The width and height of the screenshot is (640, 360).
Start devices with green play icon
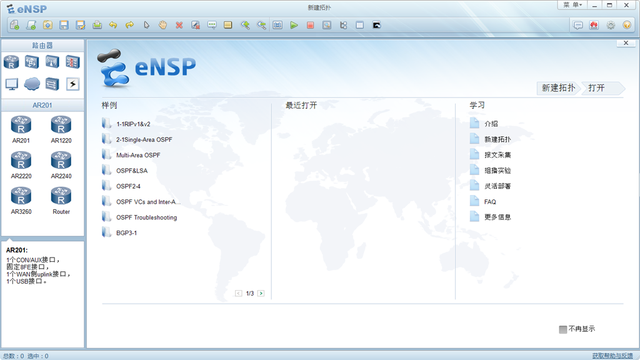pos(294,25)
